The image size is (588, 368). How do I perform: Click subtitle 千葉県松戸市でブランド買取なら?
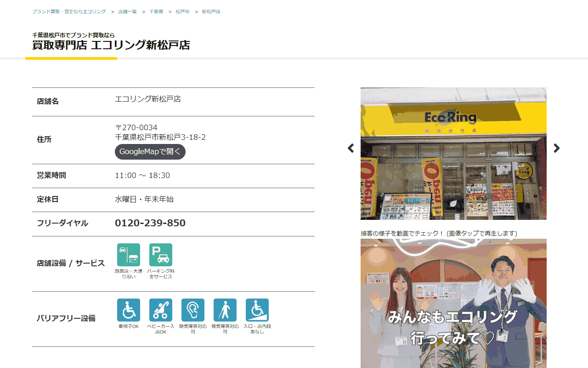[x=73, y=35]
